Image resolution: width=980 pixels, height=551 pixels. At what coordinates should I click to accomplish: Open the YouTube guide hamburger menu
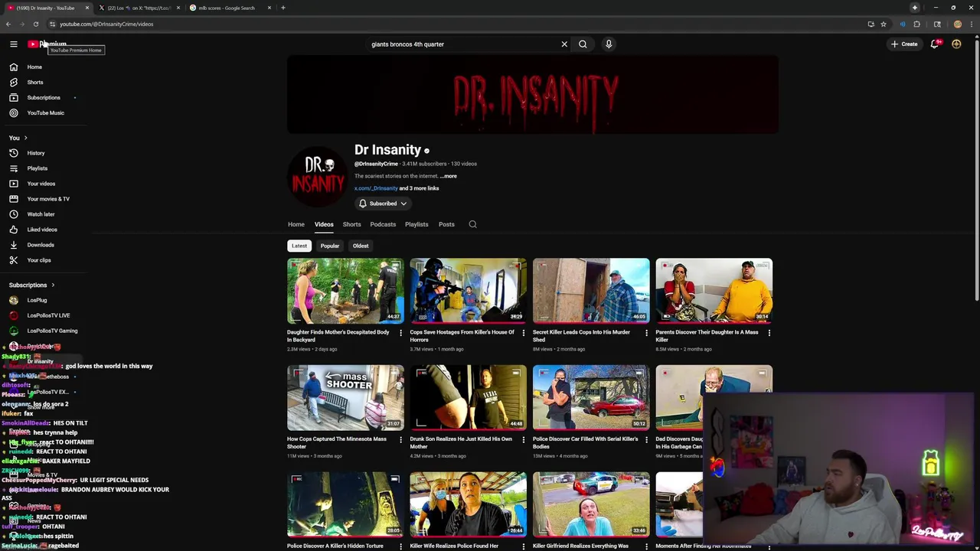click(x=13, y=44)
